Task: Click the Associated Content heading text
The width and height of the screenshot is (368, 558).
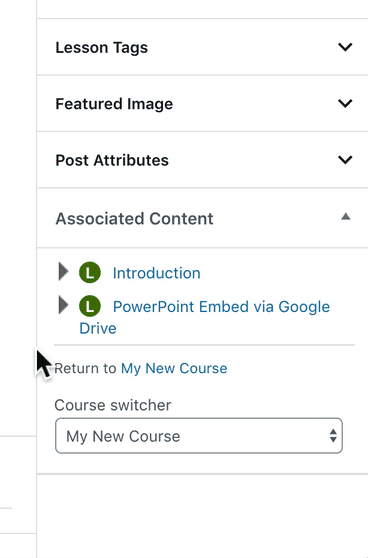Action: [x=135, y=219]
